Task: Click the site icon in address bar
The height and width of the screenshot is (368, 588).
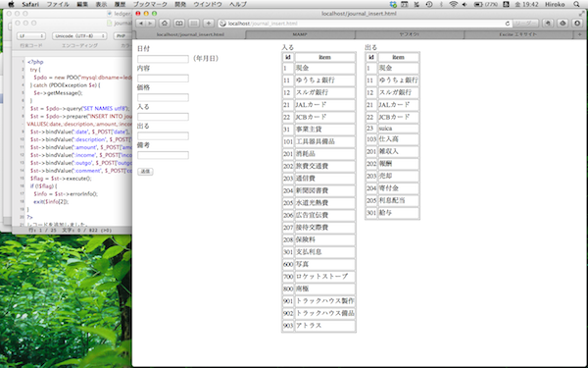Action: coord(222,24)
